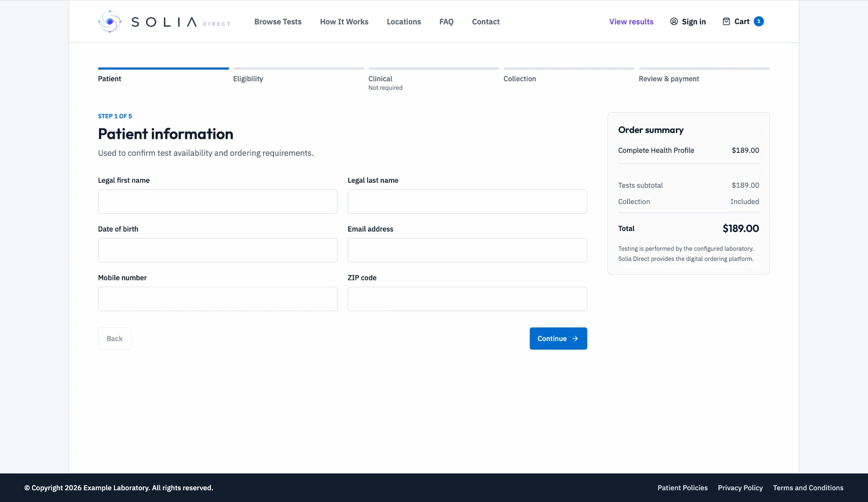Click the 'Order summary' heading
868x502 pixels.
pyautogui.click(x=651, y=130)
